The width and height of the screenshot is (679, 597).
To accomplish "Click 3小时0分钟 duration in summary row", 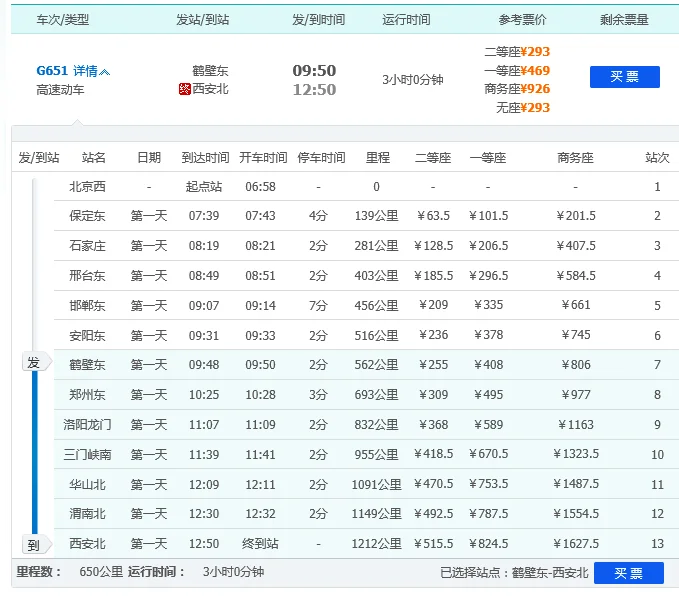I will click(413, 80).
